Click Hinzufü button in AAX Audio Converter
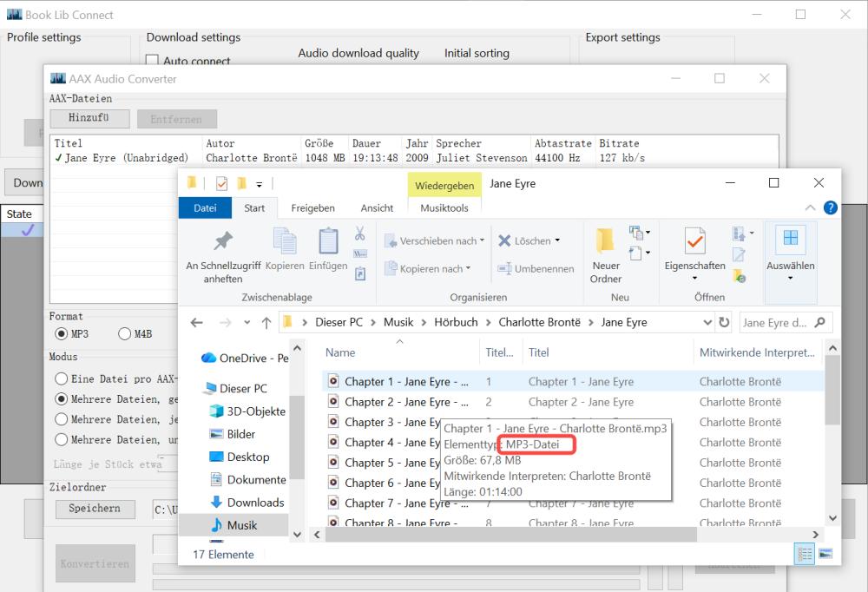This screenshot has height=592, width=868. 89,118
